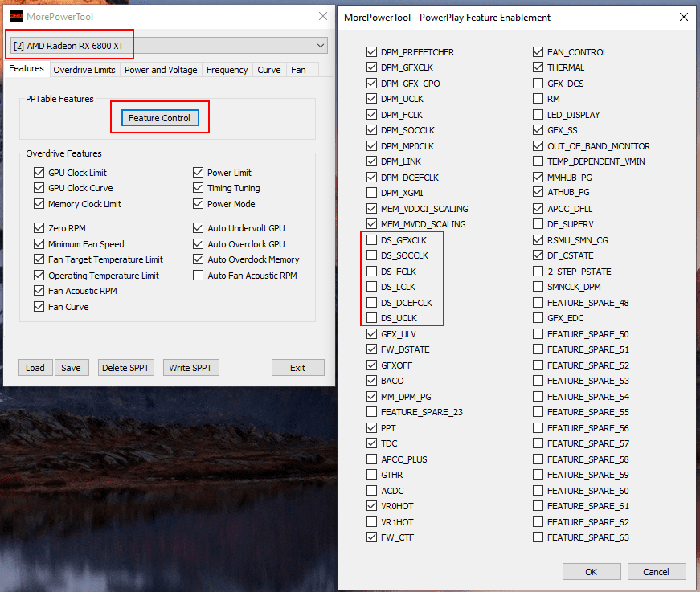The width and height of the screenshot is (700, 592).
Task: Click the Exit button
Action: click(298, 368)
